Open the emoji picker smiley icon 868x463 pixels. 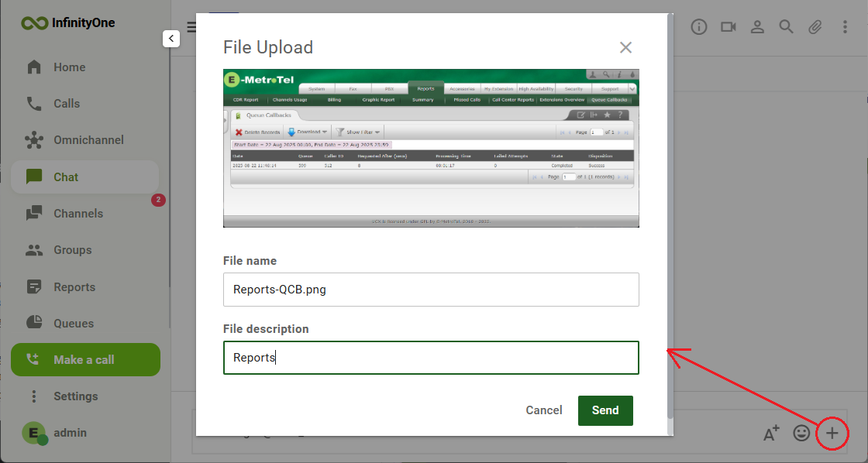click(x=801, y=433)
